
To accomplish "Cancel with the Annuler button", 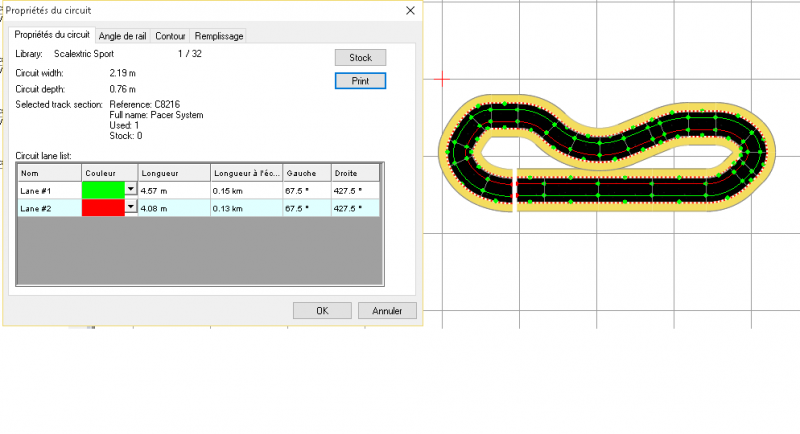I will [387, 311].
